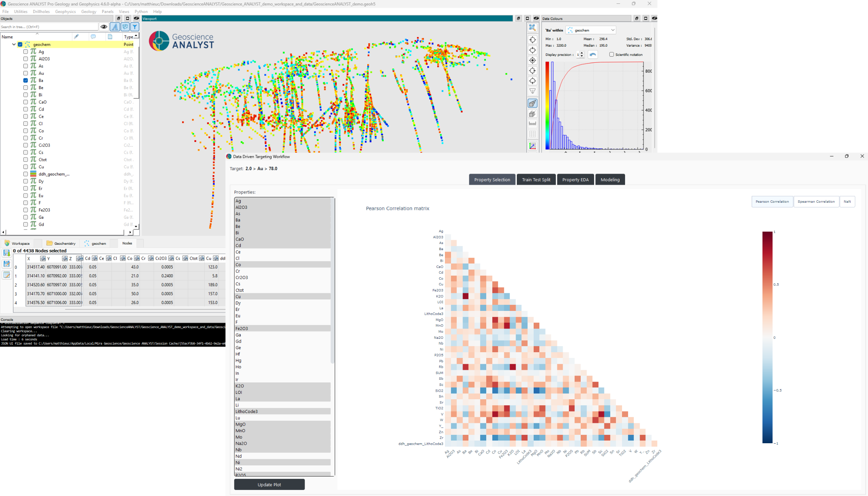Collapse the geochem tree node
Viewport: 868px width, 496px height.
[x=14, y=44]
